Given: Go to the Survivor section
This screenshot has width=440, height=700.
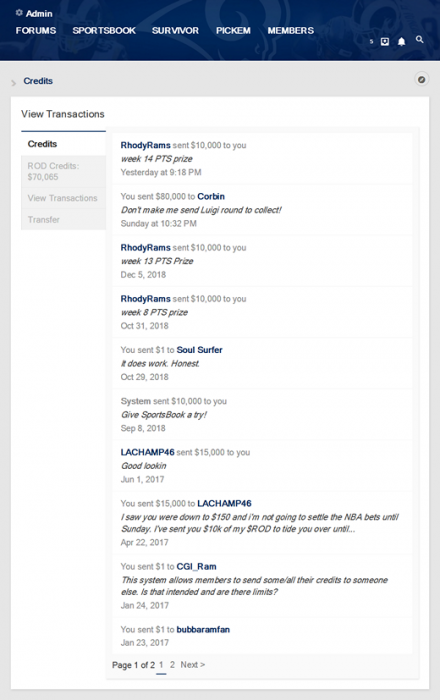Looking at the screenshot, I should (x=175, y=30).
